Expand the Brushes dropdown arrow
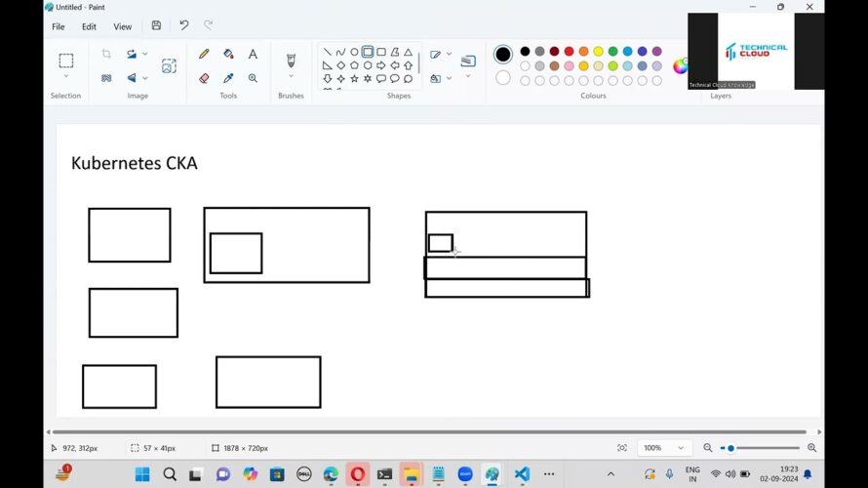This screenshot has width=868, height=488. pyautogui.click(x=291, y=76)
